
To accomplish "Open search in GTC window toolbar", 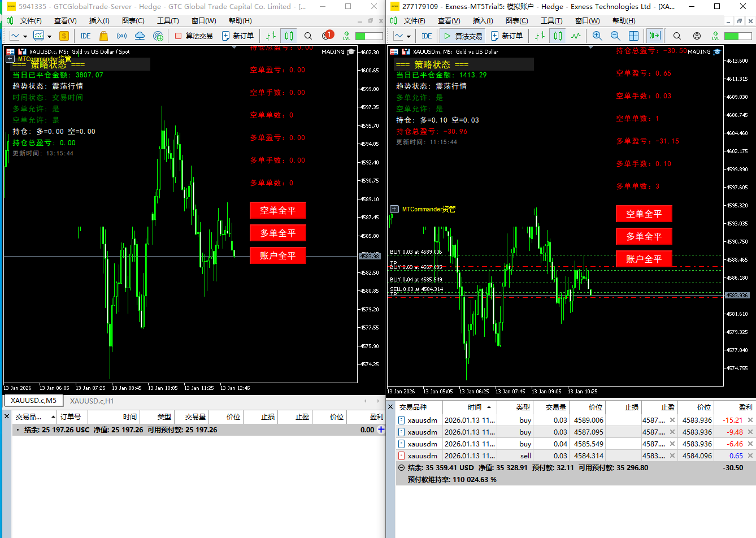I will point(308,36).
